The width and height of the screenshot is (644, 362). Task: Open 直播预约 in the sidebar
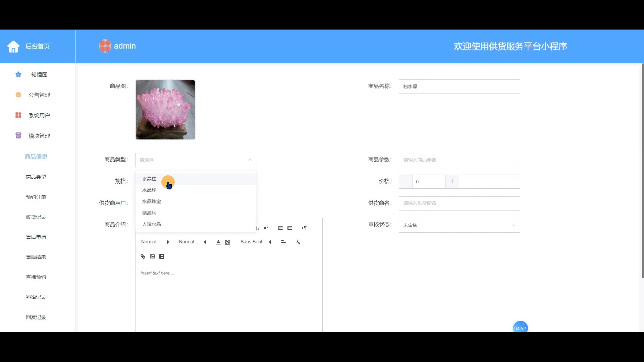36,277
